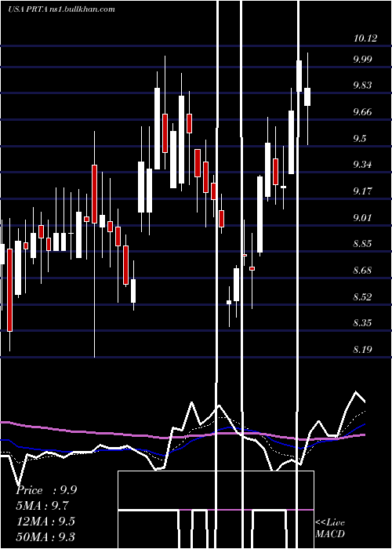Click the '5MA : 9.7' readout
The width and height of the screenshot is (392, 549).
[42, 506]
